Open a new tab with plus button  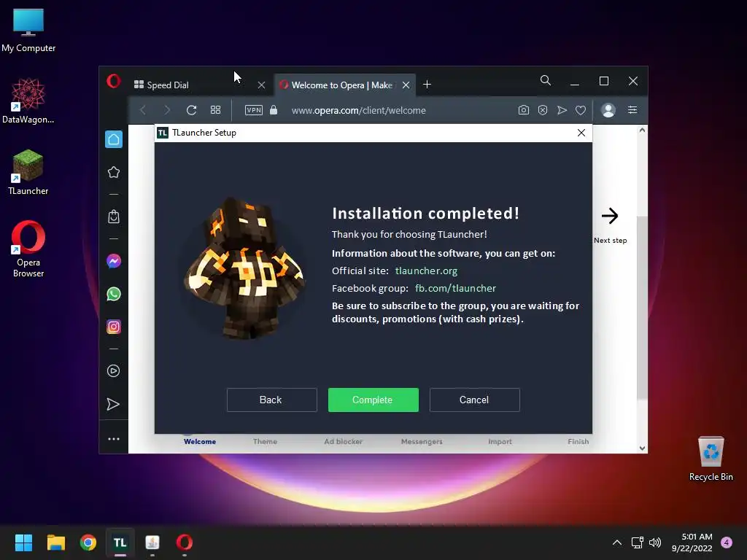(x=427, y=85)
